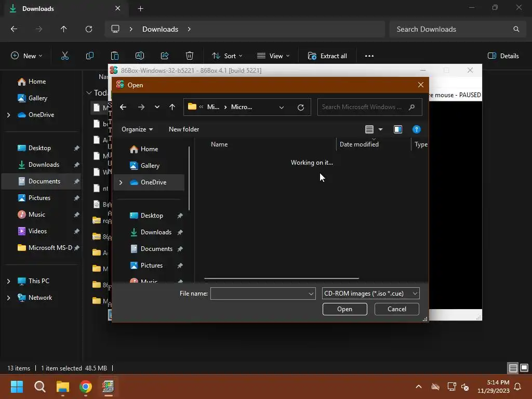The height and width of the screenshot is (399, 532).
Task: Expand the address path dropdown in the Open dialog
Action: [281, 107]
